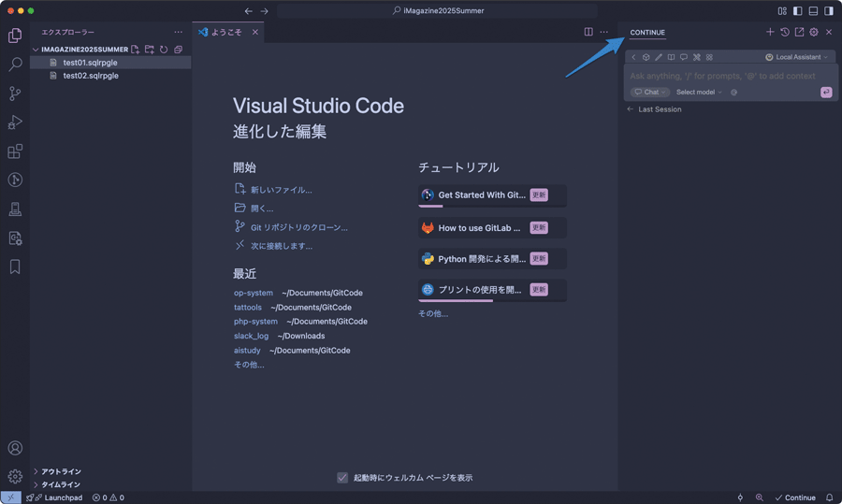Open the Local Assistant dropdown
This screenshot has width=842, height=504.
[797, 57]
